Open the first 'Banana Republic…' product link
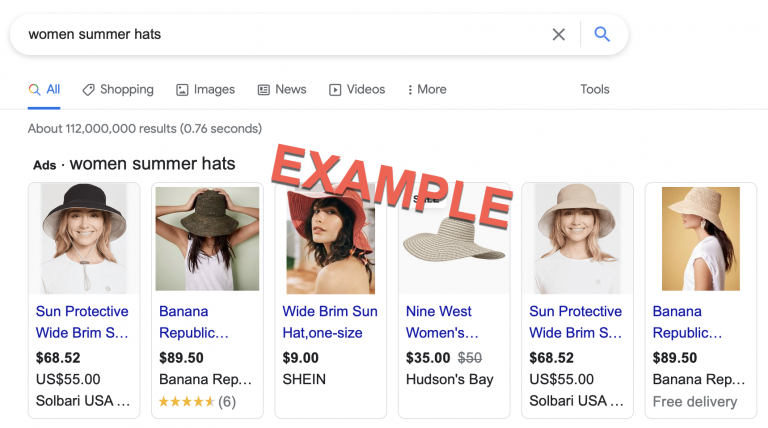The width and height of the screenshot is (768, 428). (194, 322)
